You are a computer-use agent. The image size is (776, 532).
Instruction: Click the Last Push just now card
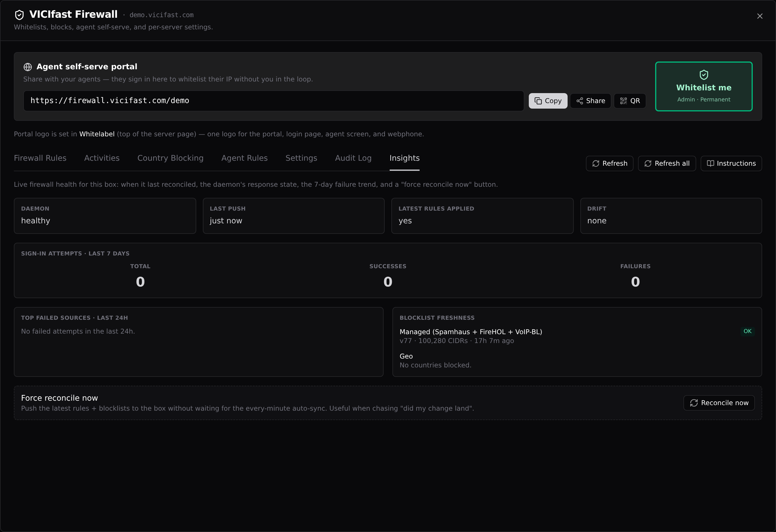pyautogui.click(x=293, y=216)
